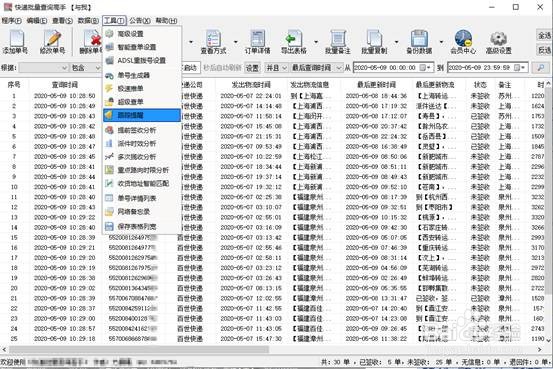Open the 查看方式 toolbar icon
The width and height of the screenshot is (553, 369).
tap(213, 42)
